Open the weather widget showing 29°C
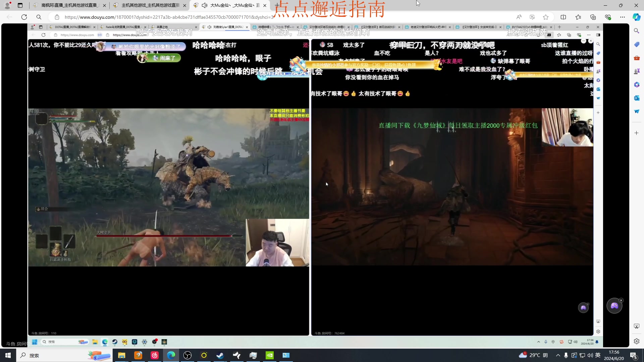 pos(533,355)
